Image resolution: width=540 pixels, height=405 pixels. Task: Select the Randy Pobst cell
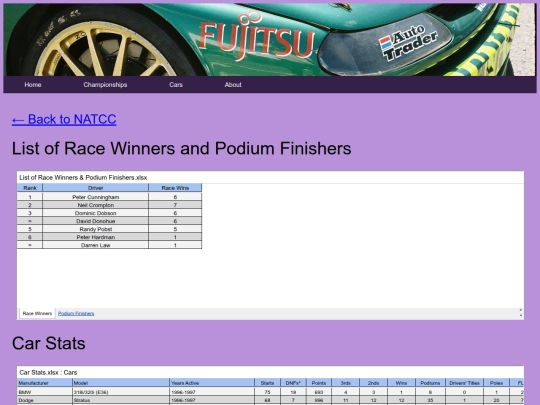coord(95,229)
